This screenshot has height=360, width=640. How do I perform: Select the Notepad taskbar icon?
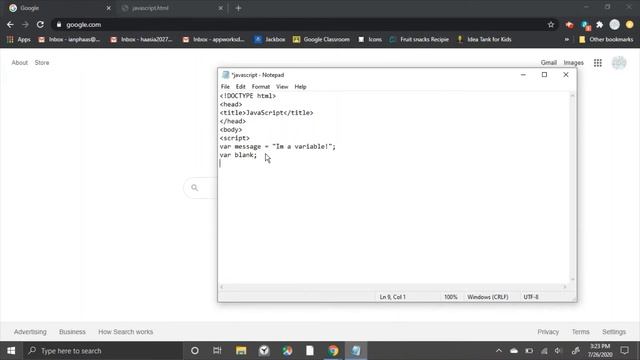(356, 351)
